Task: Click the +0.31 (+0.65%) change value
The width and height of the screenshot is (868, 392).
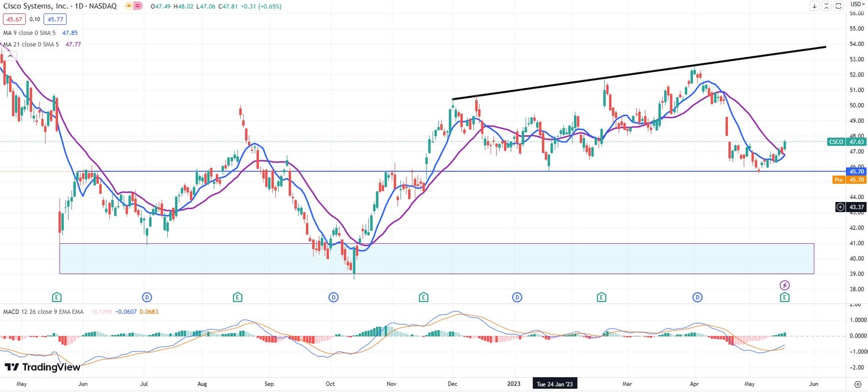Action: pos(262,6)
